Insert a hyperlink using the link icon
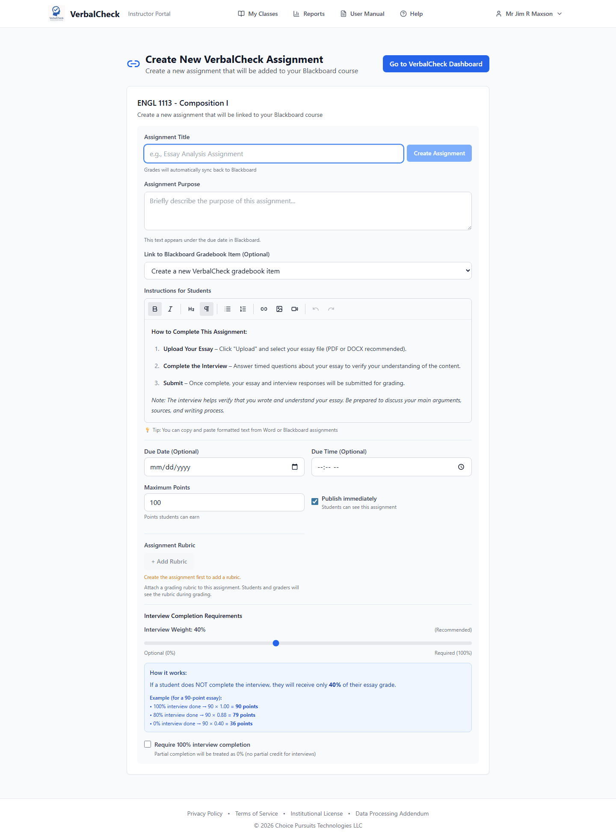Image resolution: width=616 pixels, height=840 pixels. point(264,309)
